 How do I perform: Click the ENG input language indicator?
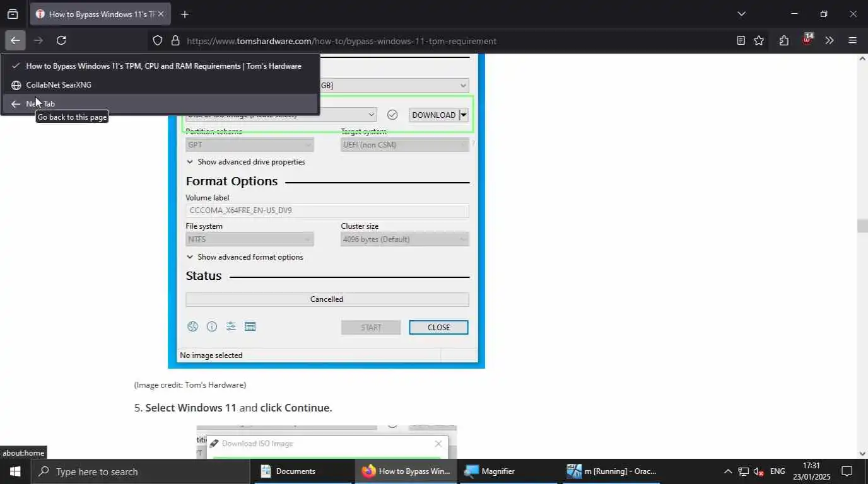pos(778,471)
